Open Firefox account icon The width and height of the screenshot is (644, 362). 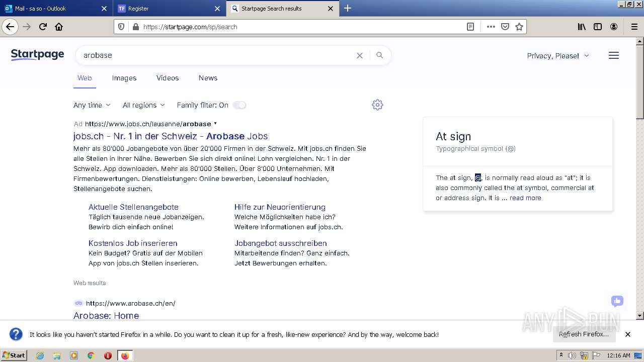[614, 27]
